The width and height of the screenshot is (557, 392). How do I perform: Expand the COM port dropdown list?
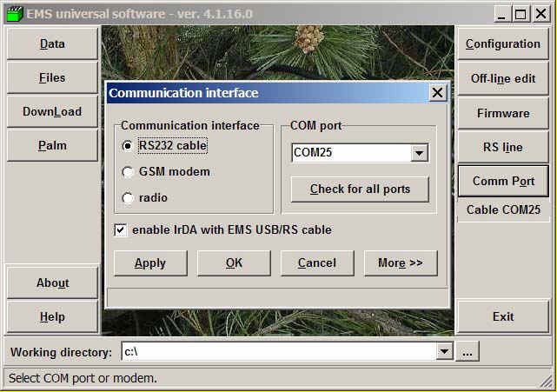pos(420,153)
